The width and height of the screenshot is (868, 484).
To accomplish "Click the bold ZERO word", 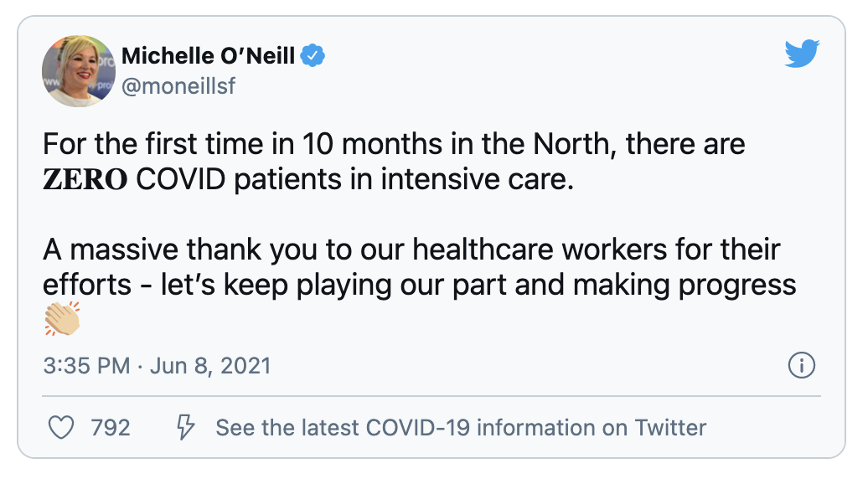I will (x=85, y=181).
